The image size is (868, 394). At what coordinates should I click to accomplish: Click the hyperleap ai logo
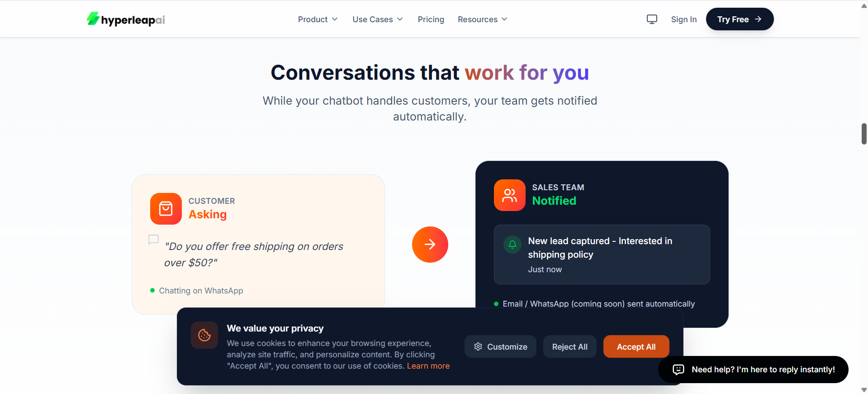point(126,19)
